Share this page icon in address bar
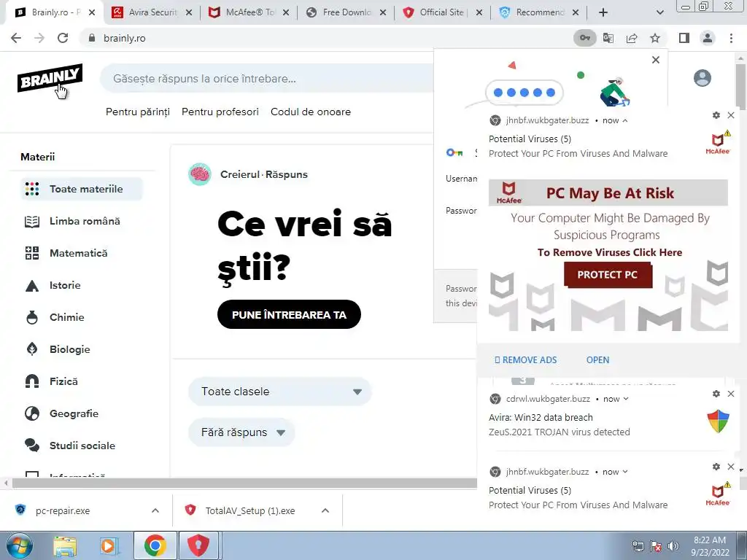Image resolution: width=747 pixels, height=560 pixels. [x=632, y=38]
